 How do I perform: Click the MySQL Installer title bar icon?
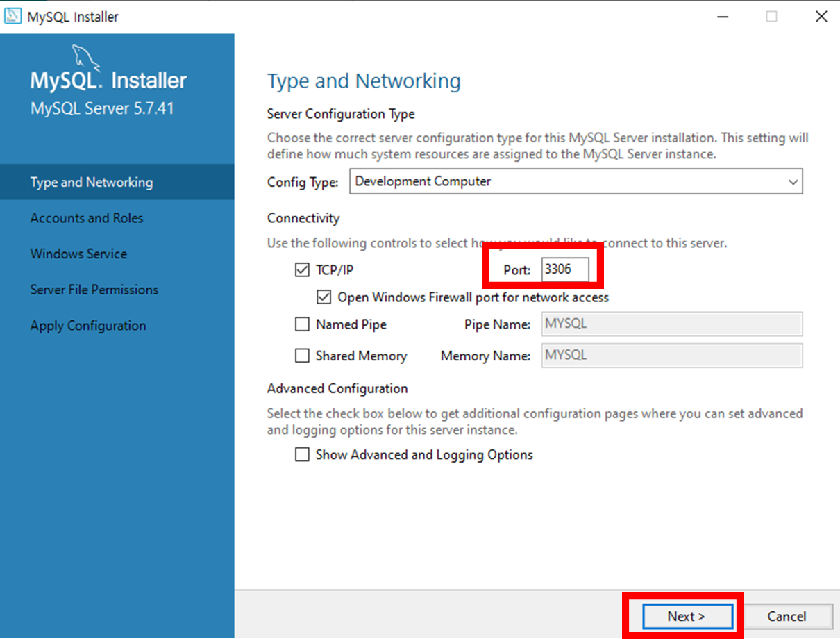click(14, 17)
